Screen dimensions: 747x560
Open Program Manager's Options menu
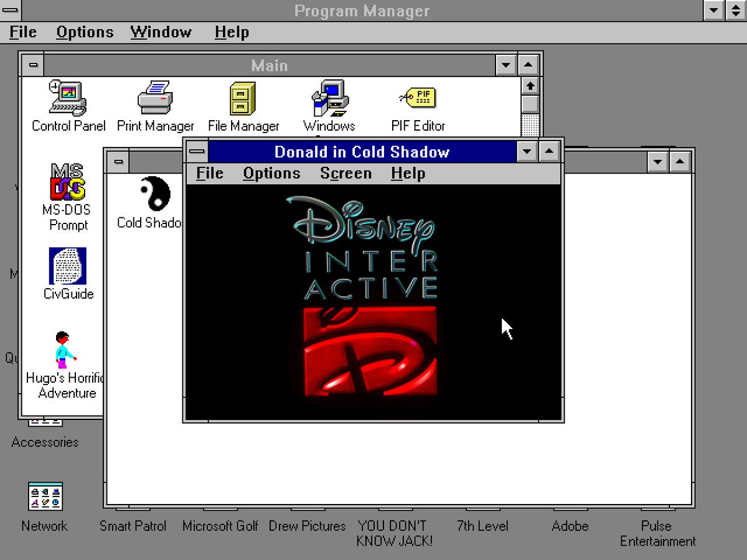click(85, 32)
